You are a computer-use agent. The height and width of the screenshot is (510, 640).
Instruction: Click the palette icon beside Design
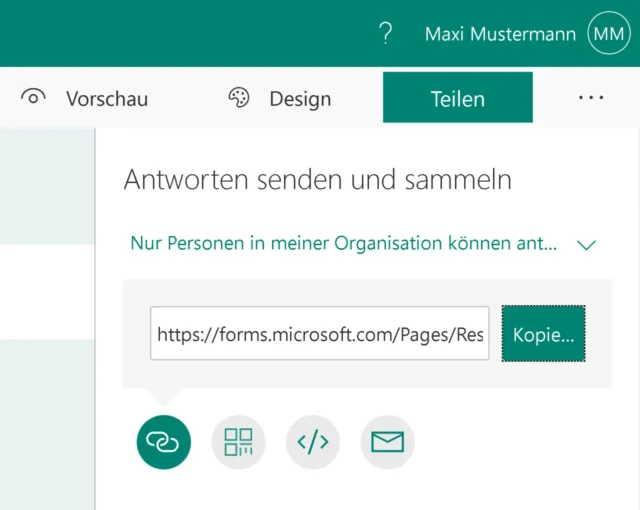239,98
